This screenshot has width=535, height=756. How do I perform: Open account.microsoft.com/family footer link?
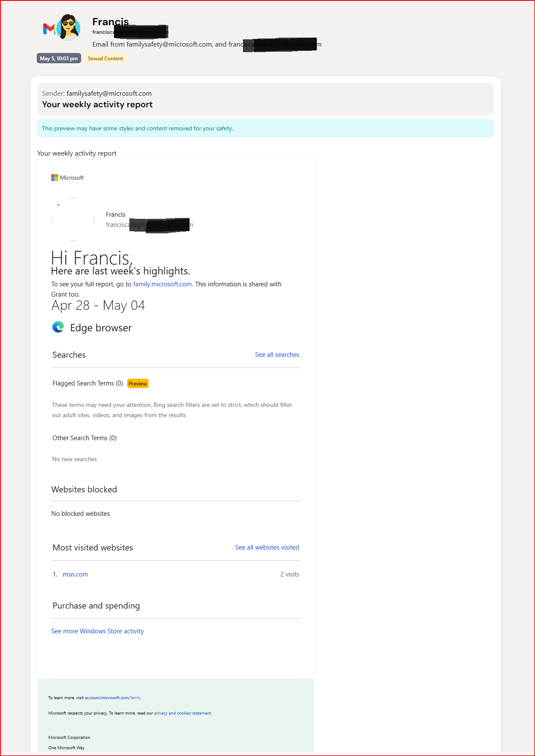tap(113, 698)
